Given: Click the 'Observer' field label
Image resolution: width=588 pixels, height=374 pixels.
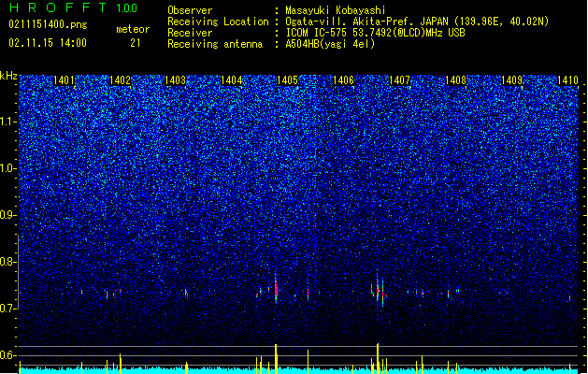Looking at the screenshot, I should point(190,10).
